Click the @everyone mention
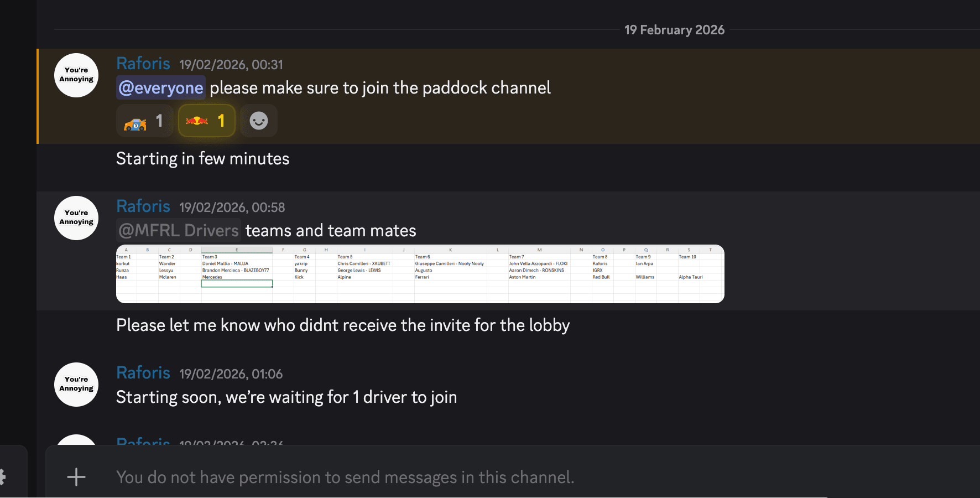 [x=161, y=88]
